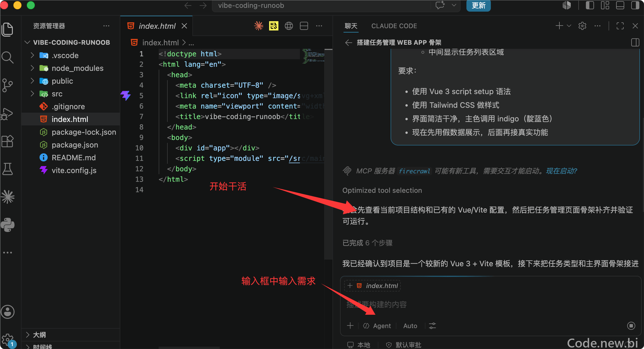Go back from chat session with arrow
This screenshot has height=349, width=644.
point(348,43)
